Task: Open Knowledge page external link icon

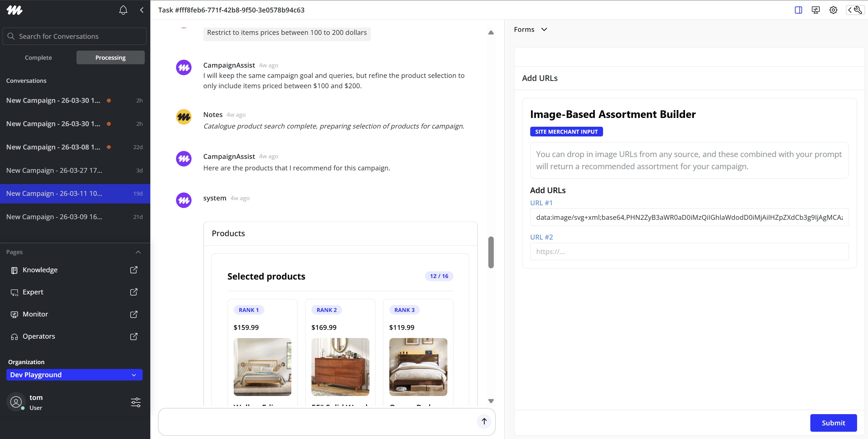Action: [134, 270]
